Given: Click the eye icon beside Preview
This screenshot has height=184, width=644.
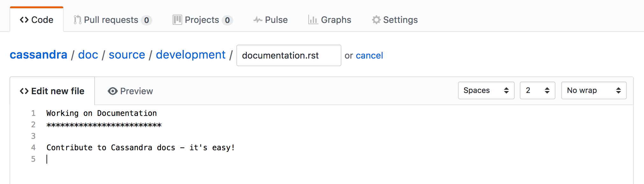Looking at the screenshot, I should click(112, 91).
